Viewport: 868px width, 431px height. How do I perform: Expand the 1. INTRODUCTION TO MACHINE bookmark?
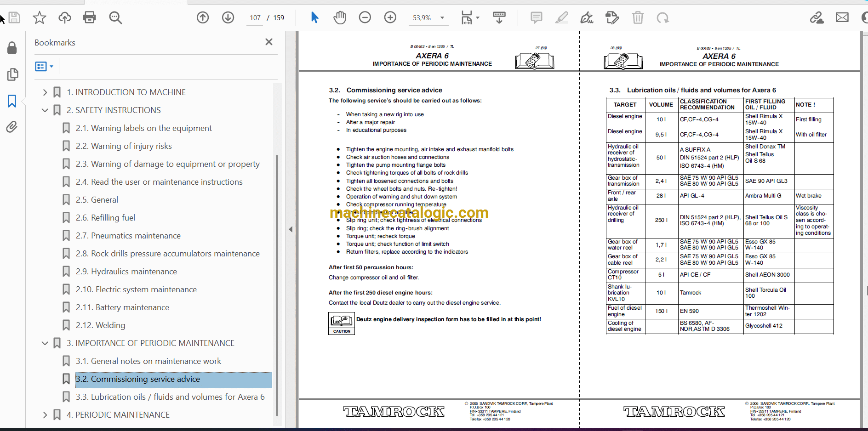click(x=45, y=92)
